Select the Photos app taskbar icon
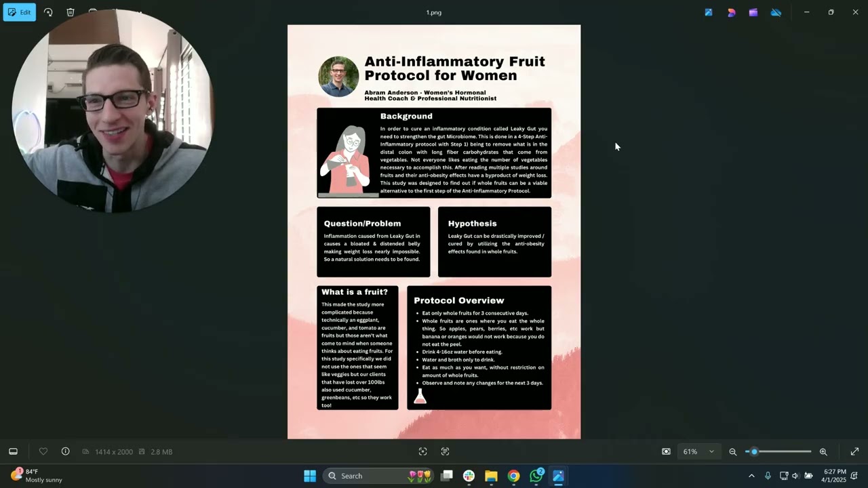This screenshot has height=488, width=868. 558,476
